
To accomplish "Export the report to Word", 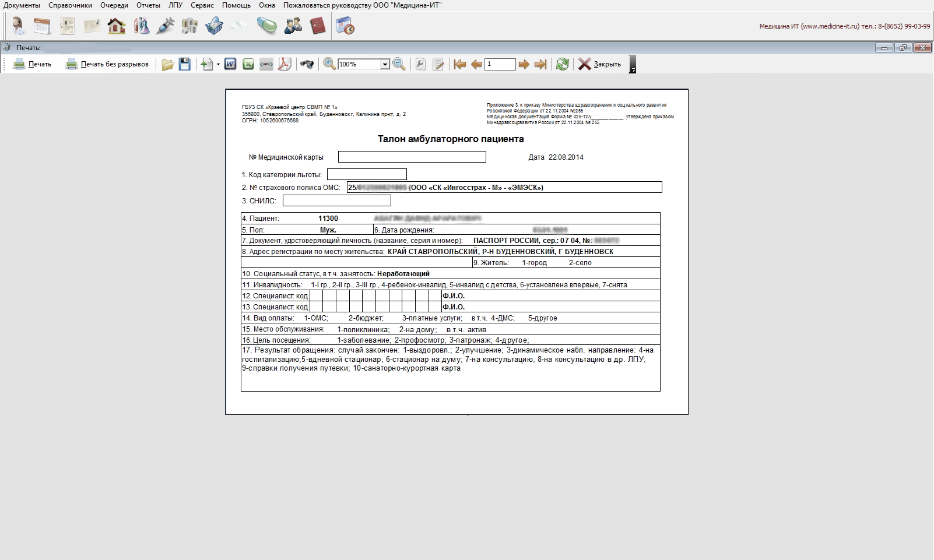I will point(230,64).
